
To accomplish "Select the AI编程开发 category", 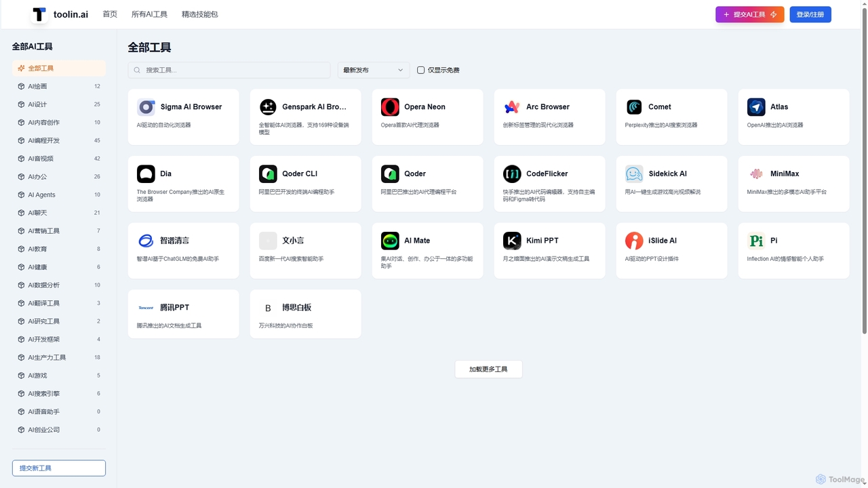I will pyautogui.click(x=58, y=140).
